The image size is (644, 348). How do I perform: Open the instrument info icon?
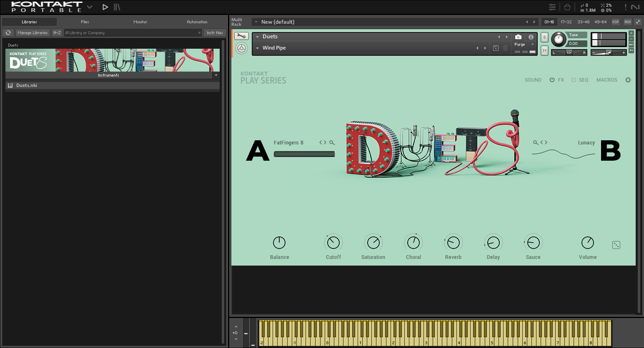pos(531,37)
